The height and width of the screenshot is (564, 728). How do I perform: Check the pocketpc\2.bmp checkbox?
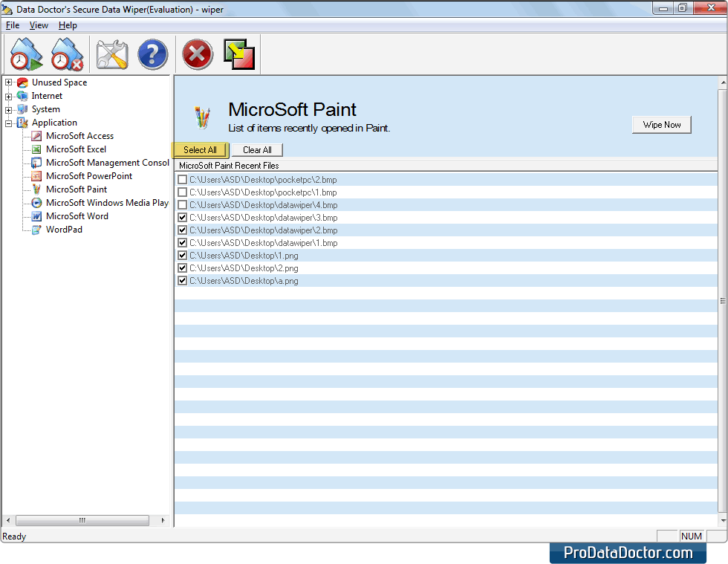[183, 179]
